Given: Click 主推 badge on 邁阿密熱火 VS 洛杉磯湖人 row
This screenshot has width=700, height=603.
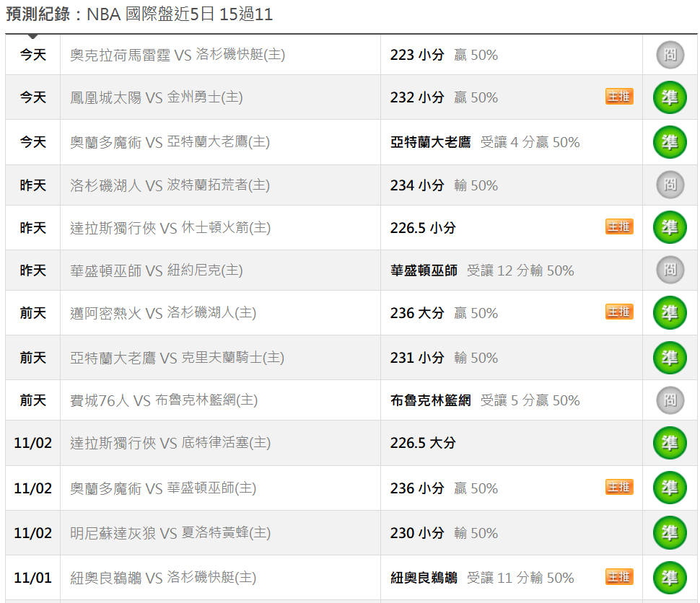Looking at the screenshot, I should click(619, 312).
